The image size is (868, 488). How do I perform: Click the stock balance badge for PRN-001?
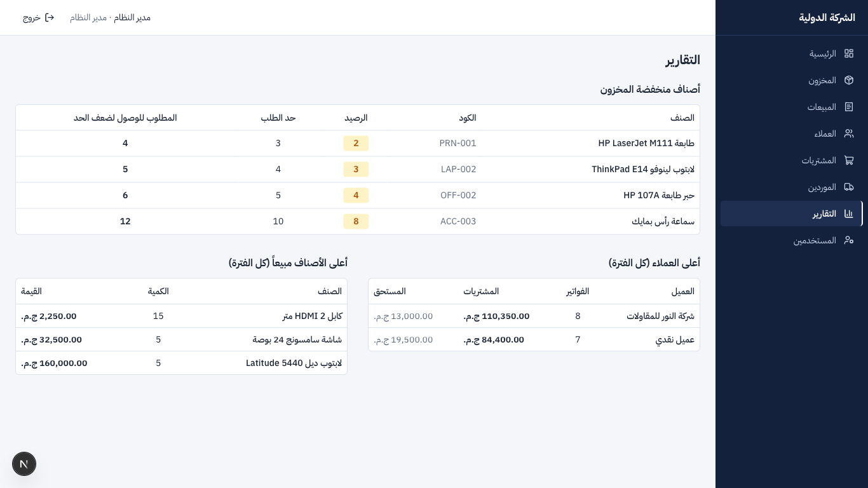(356, 143)
